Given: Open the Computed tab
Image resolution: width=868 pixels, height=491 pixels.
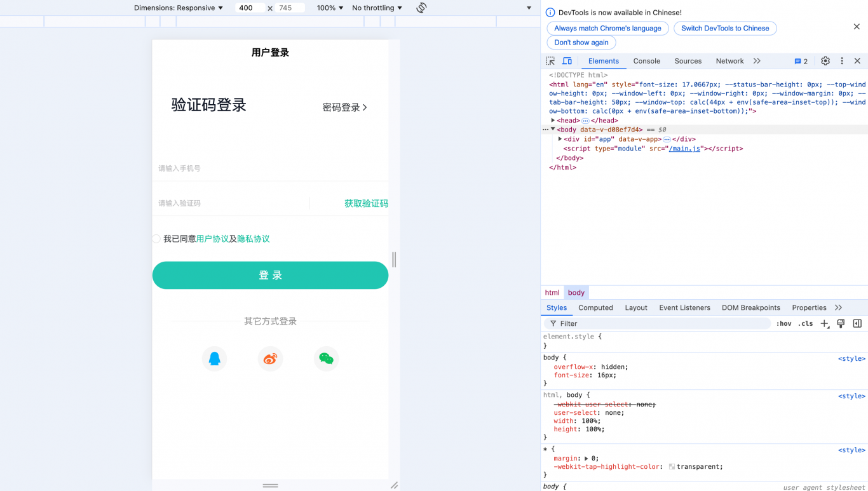Looking at the screenshot, I should pyautogui.click(x=595, y=307).
